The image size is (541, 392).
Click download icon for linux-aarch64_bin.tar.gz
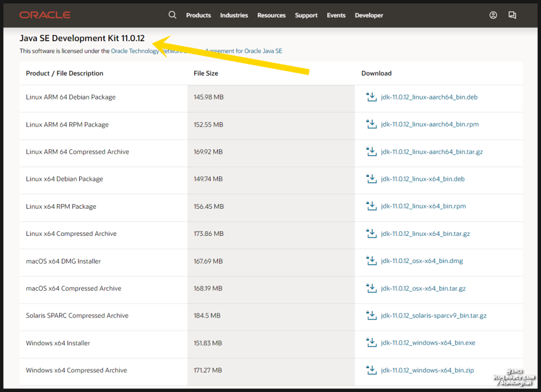pyautogui.click(x=371, y=151)
